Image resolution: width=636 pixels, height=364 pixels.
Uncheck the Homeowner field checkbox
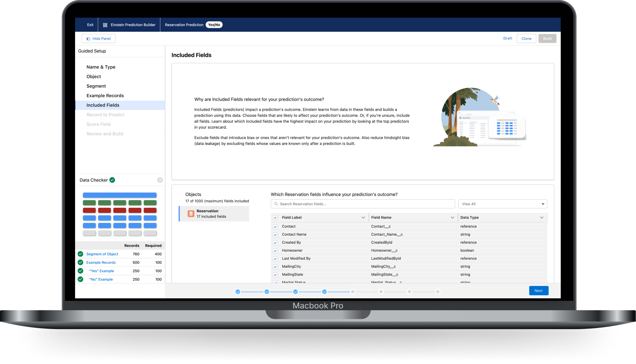click(x=275, y=251)
